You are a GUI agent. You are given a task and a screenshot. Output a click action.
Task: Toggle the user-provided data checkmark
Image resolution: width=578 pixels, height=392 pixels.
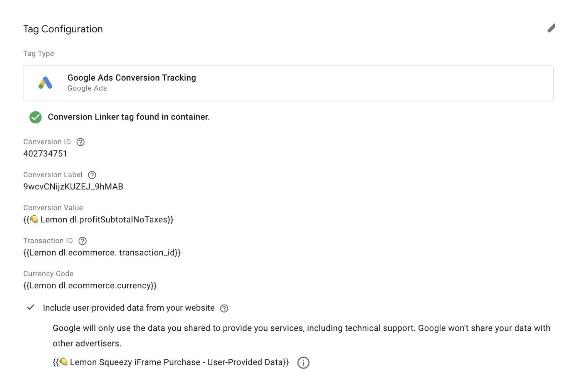31,308
